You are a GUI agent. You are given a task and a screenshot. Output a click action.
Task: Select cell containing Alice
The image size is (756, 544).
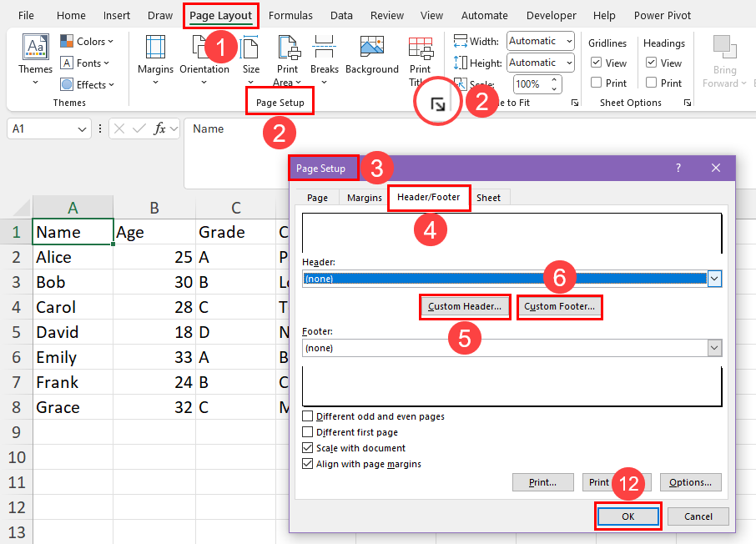pos(73,257)
